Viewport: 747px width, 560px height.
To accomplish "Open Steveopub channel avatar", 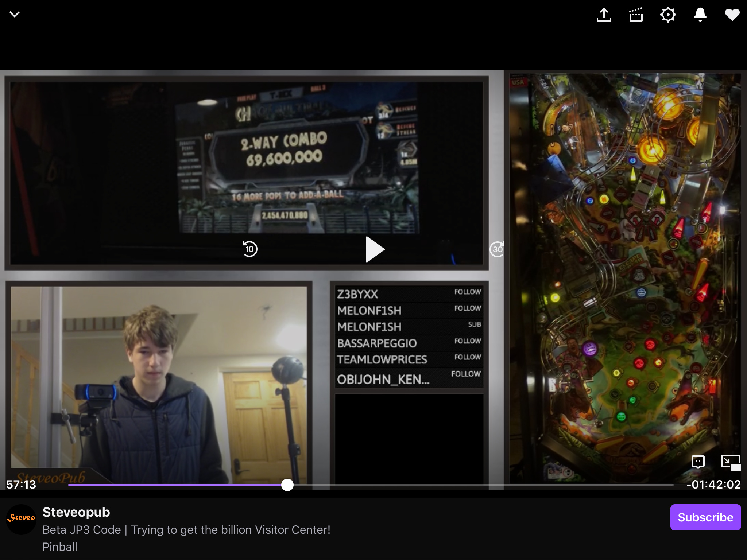I will pos(21,518).
